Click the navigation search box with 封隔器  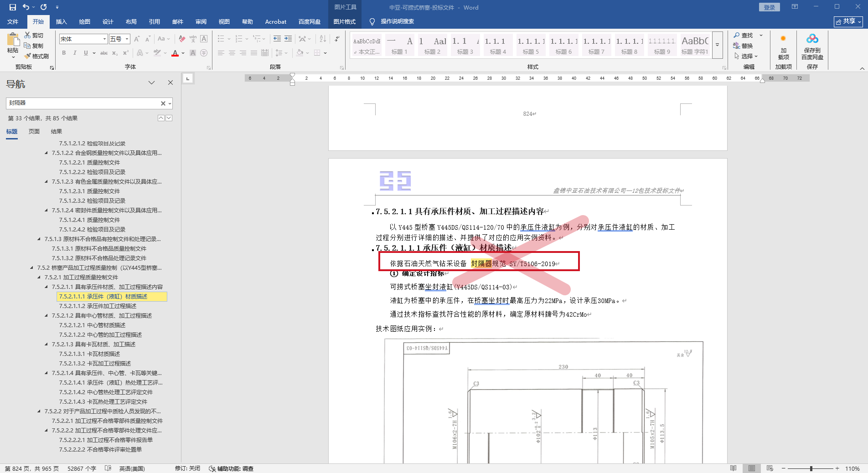click(82, 103)
